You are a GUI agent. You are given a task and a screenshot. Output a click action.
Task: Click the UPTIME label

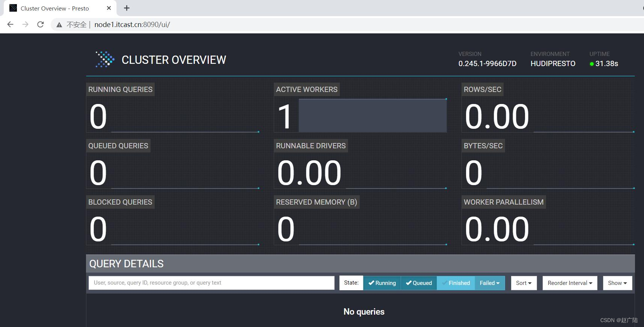pyautogui.click(x=600, y=54)
